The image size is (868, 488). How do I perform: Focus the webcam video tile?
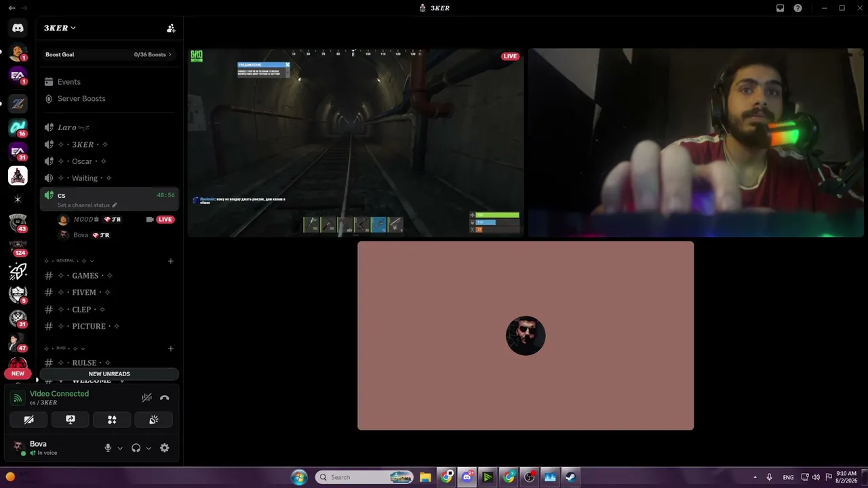coord(696,143)
